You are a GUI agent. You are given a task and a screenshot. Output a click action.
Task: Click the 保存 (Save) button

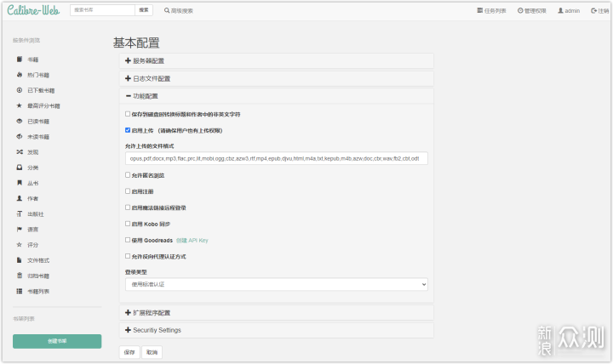coord(129,351)
